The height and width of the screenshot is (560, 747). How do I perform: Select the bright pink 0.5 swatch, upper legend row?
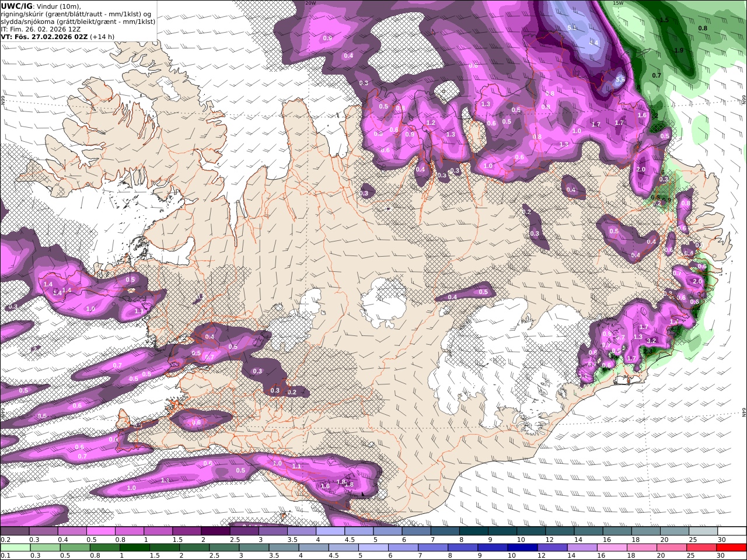pos(100,531)
